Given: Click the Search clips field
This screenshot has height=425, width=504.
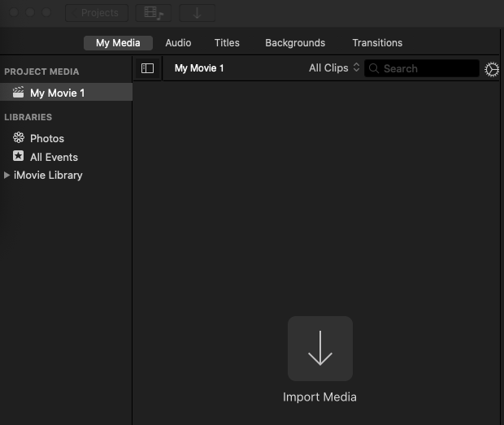Looking at the screenshot, I should click(x=421, y=68).
